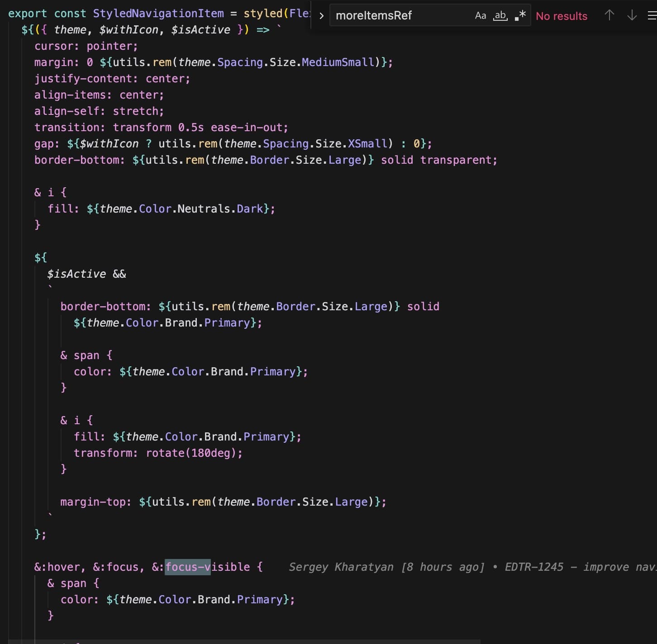Go to next match using down arrow
This screenshot has width=657, height=644.
pos(632,16)
